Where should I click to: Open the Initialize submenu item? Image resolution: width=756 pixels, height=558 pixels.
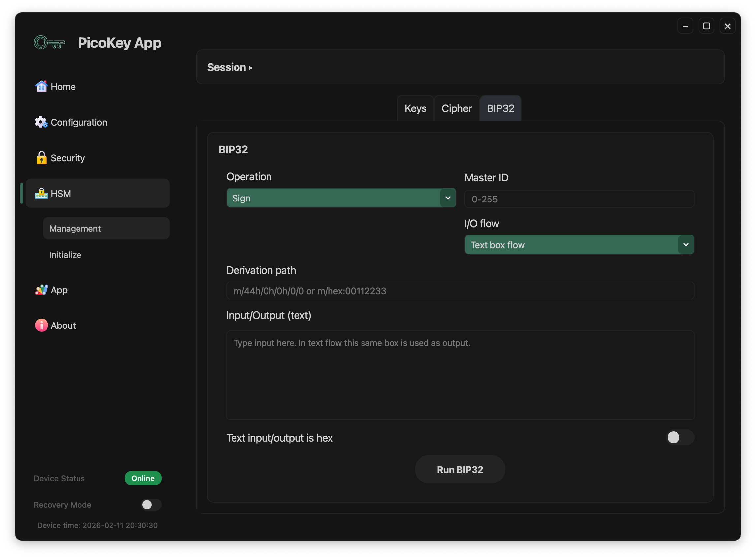click(66, 255)
